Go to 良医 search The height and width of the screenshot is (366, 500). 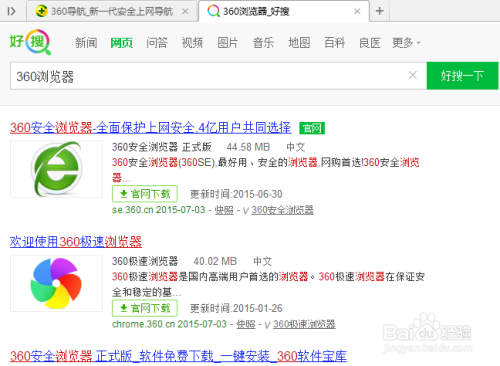pos(370,43)
